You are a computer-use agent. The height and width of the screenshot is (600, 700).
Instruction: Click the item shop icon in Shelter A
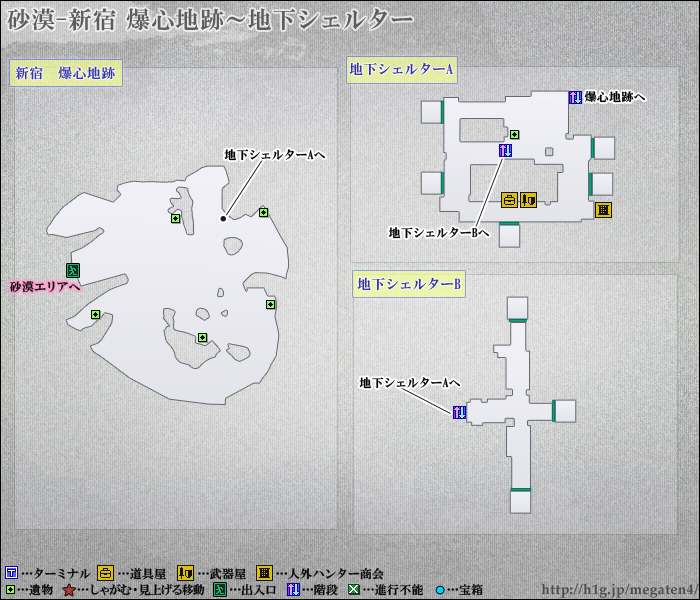tap(509, 199)
